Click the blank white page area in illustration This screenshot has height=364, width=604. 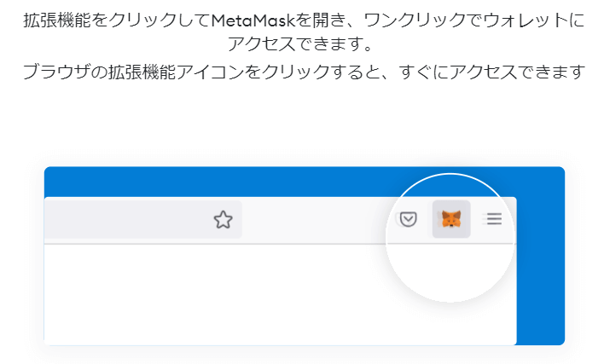click(213, 294)
